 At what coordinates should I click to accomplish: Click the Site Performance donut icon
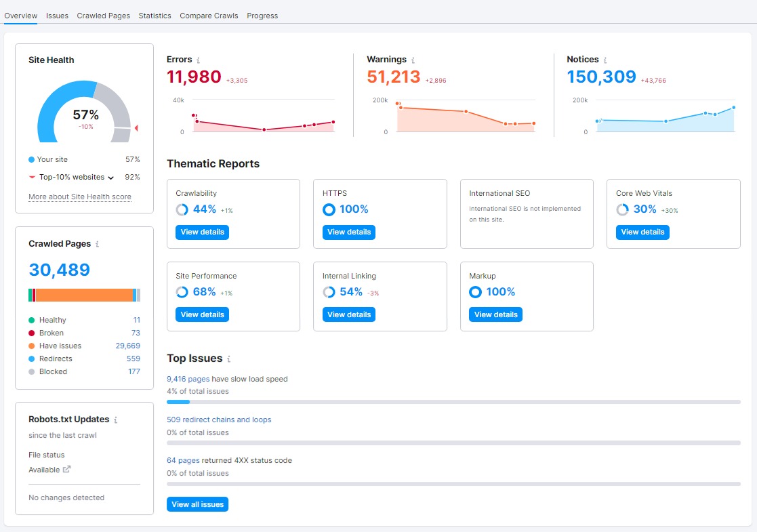point(182,292)
